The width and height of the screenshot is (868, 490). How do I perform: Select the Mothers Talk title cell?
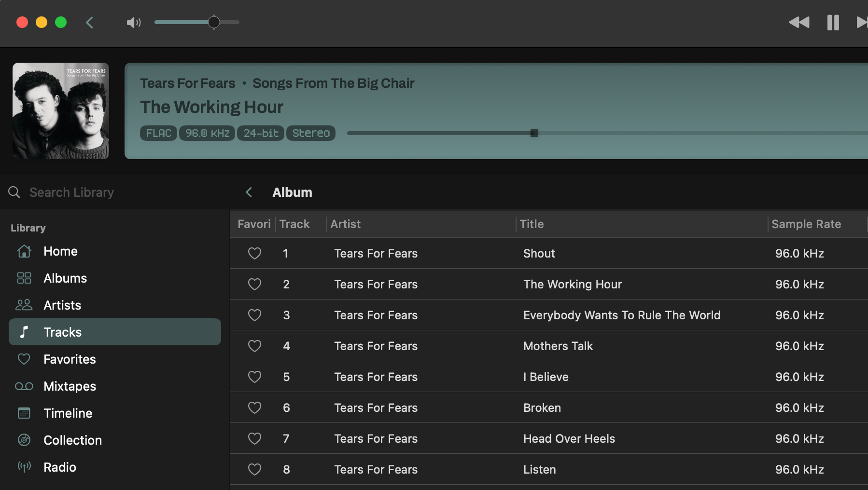pos(558,346)
